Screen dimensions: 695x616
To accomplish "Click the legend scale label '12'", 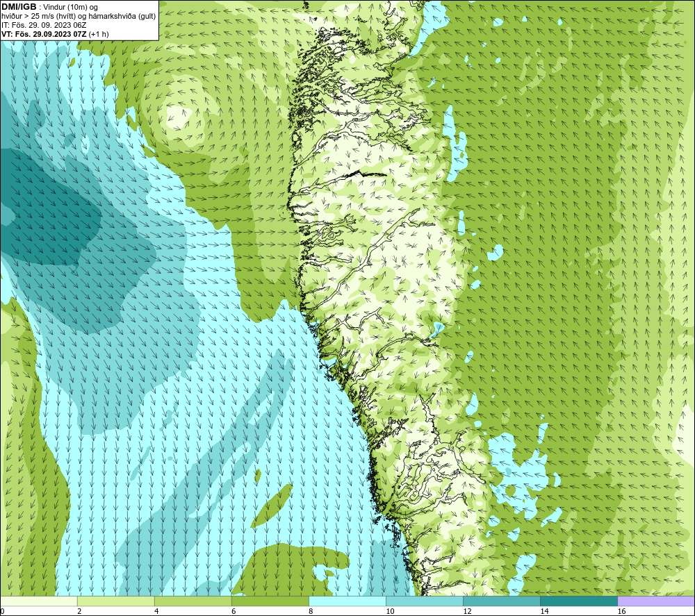I will pos(467,611).
